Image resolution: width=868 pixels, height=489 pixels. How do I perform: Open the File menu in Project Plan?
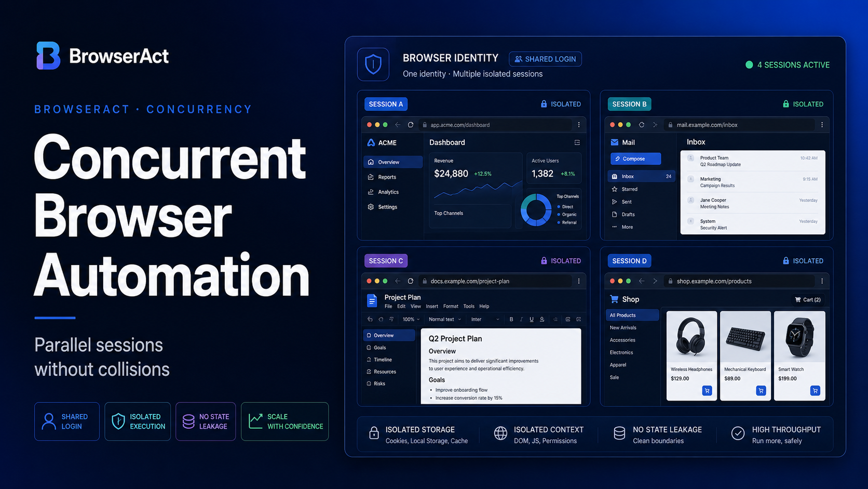tap(388, 307)
